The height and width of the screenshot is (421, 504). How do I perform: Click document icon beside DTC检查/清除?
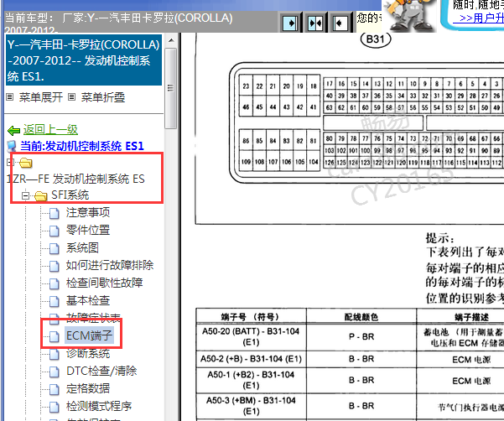55,372
